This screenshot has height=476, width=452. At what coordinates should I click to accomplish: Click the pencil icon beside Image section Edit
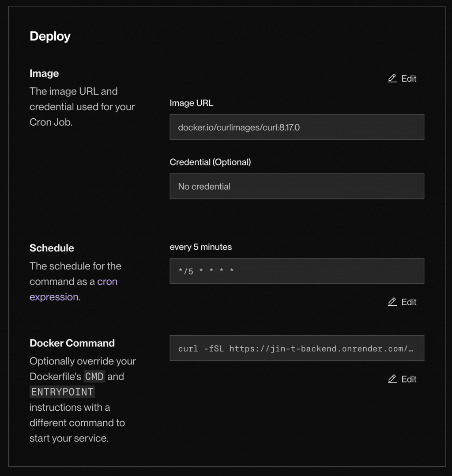tap(392, 78)
